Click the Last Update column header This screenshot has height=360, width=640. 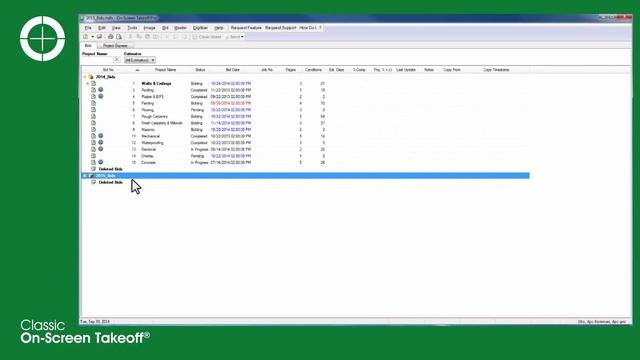[406, 70]
